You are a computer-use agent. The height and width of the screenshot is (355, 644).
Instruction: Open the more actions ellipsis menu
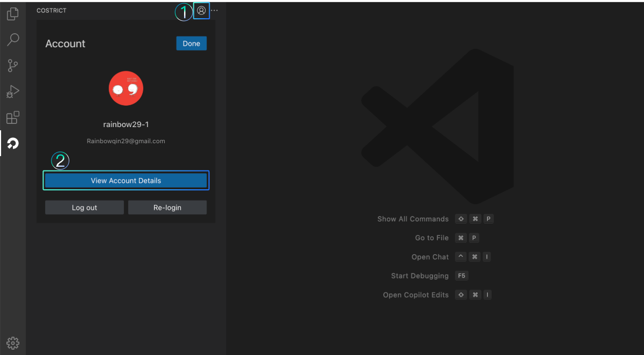(214, 10)
